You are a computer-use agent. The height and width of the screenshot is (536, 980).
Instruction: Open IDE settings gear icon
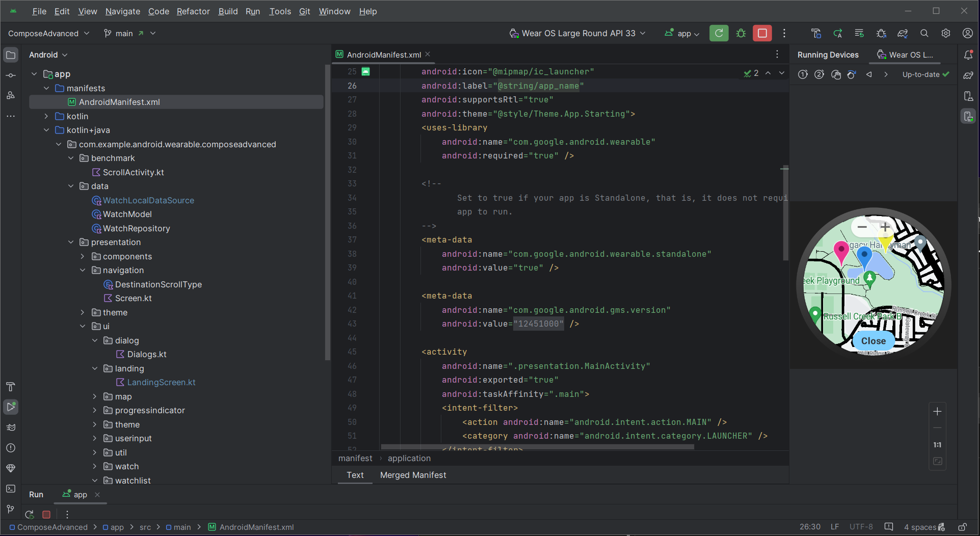pyautogui.click(x=946, y=33)
